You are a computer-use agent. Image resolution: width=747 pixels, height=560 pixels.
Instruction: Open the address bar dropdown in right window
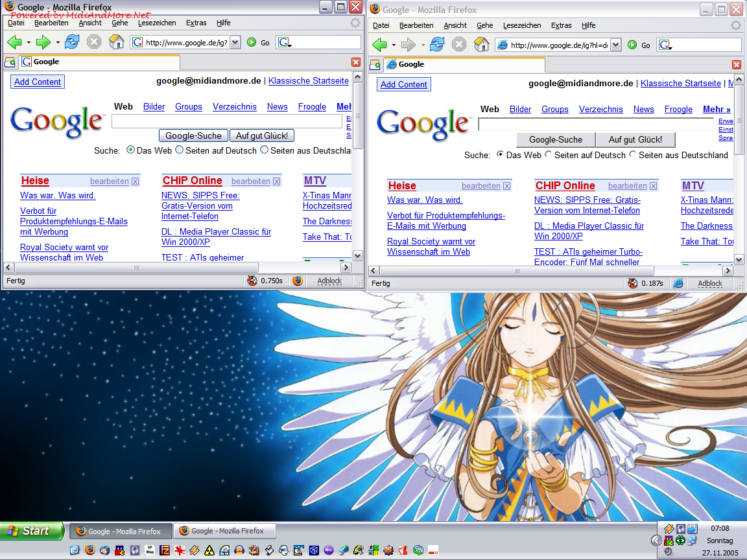coord(615,45)
